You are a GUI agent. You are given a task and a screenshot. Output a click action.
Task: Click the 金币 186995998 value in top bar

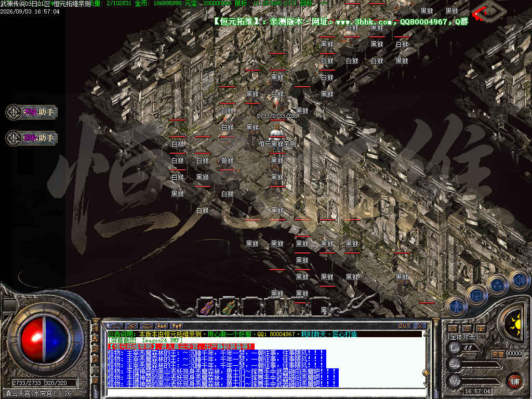pyautogui.click(x=158, y=4)
